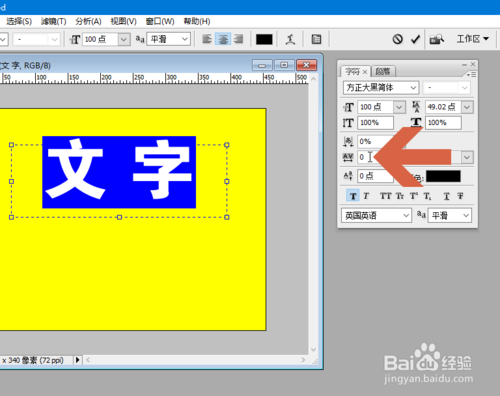Expand the 49.02 点 leading dropdown
Viewport: 500px width, 396px height.
467,107
